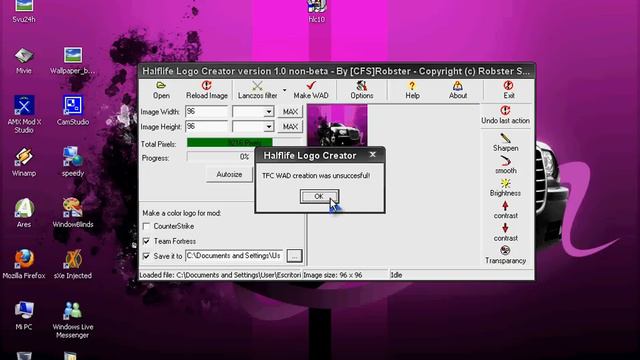This screenshot has height=360, width=640.
Task: Undo last action in the side panel
Action: tap(505, 115)
